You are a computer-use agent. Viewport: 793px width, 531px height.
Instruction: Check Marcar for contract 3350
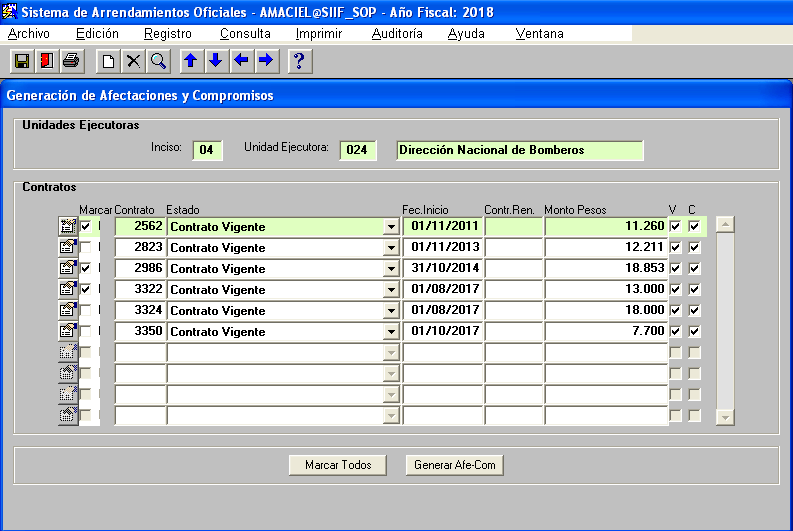click(85, 331)
